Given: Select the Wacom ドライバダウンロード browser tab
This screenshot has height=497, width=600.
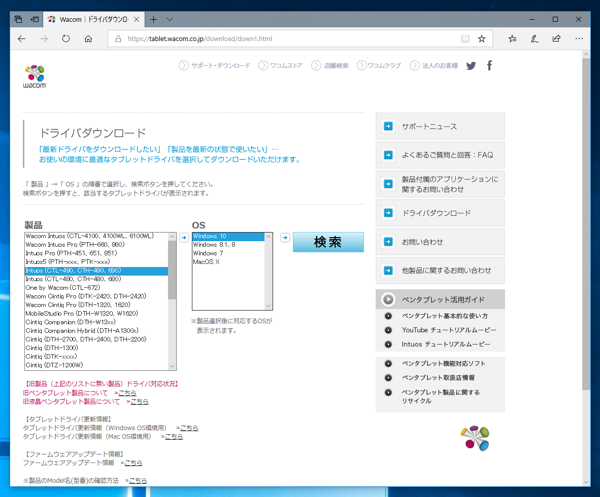Looking at the screenshot, I should (94, 19).
